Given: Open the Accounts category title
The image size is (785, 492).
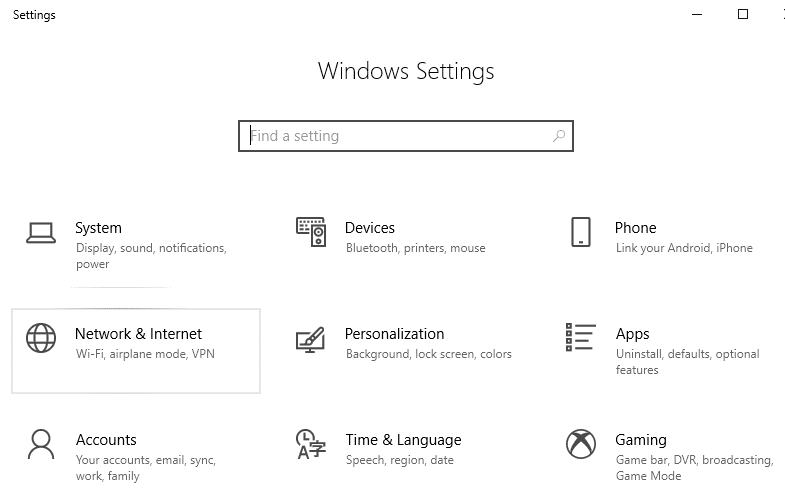Looking at the screenshot, I should coord(106,440).
